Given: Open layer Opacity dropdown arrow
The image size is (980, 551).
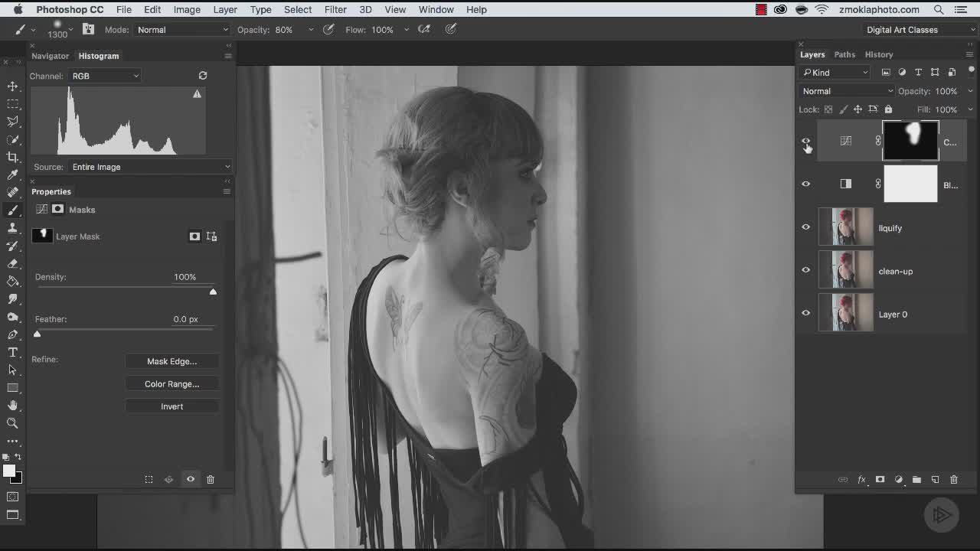Looking at the screenshot, I should point(970,91).
